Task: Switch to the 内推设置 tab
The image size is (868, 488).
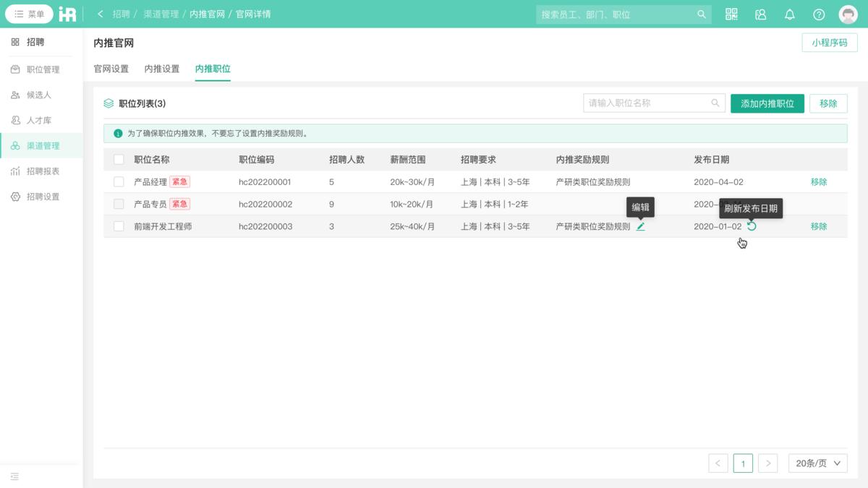Action: pos(161,69)
